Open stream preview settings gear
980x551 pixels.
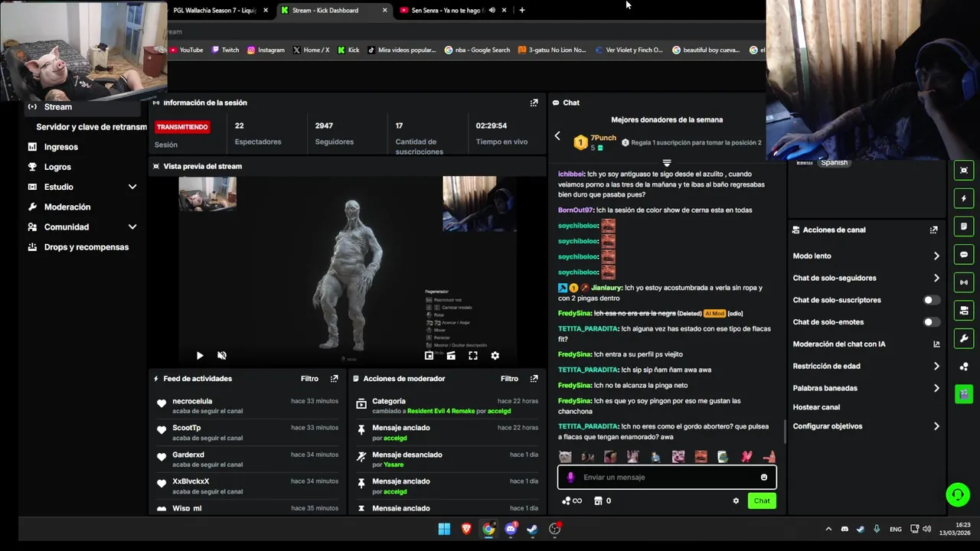(495, 356)
